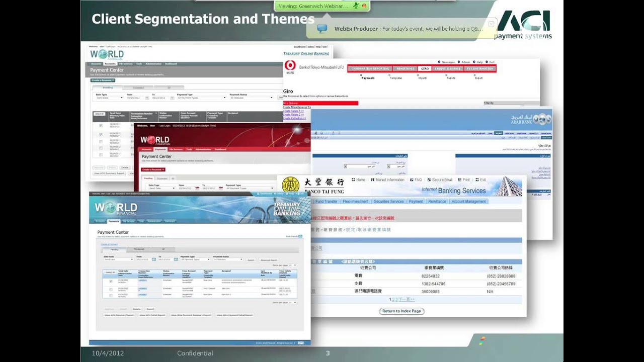The height and width of the screenshot is (362, 644).
Task: Click the Secure Email icon in Banco Tai Fung
Action: pos(429,179)
